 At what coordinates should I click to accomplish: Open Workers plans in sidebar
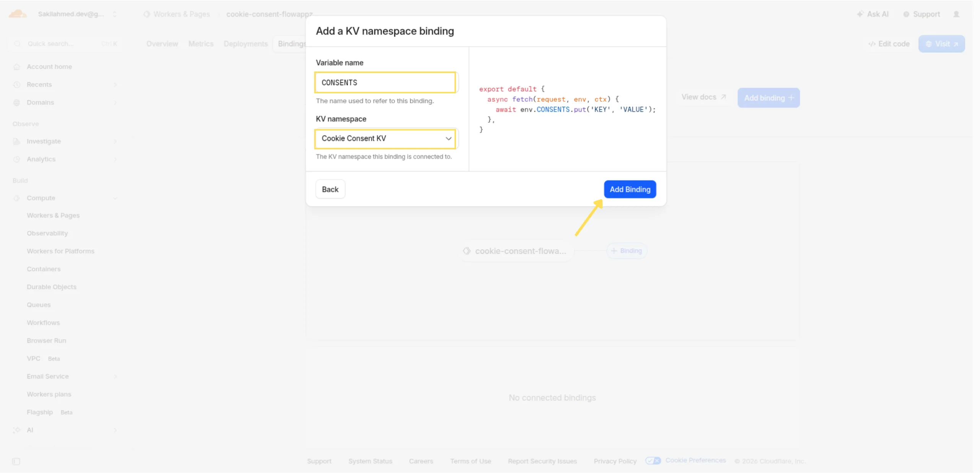[49, 394]
